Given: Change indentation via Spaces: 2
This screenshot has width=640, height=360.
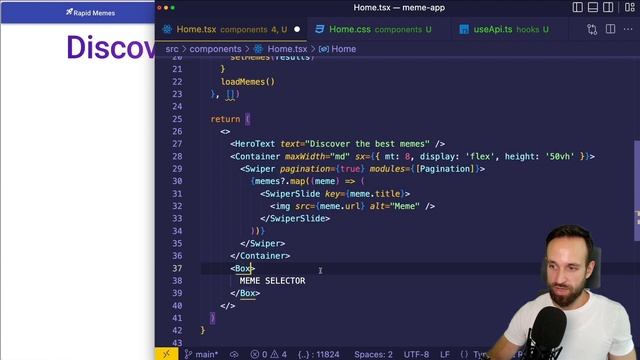Looking at the screenshot, I should [373, 354].
